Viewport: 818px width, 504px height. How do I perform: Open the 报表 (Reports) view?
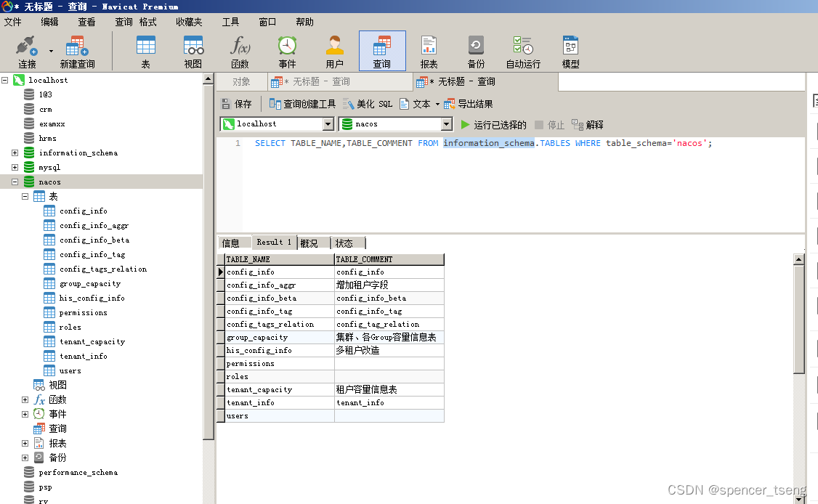(429, 50)
